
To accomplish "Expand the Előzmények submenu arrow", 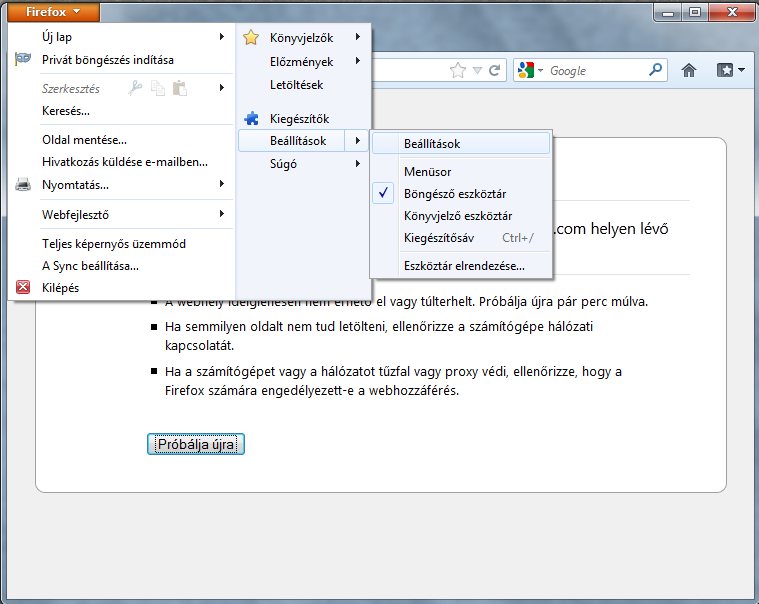I will [x=358, y=61].
